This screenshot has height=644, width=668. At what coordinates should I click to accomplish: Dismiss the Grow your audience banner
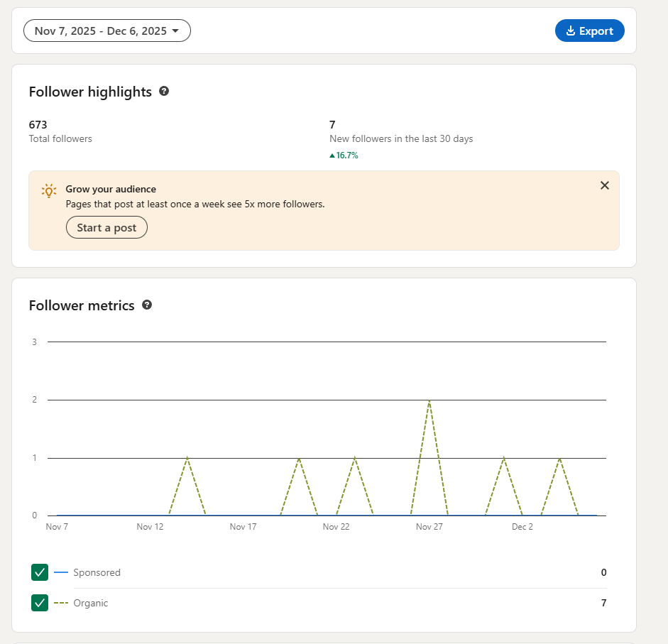point(604,185)
